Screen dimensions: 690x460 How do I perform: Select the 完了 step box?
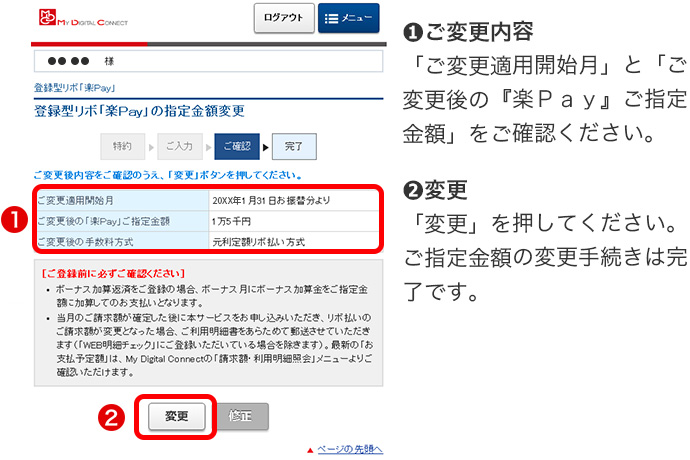293,146
